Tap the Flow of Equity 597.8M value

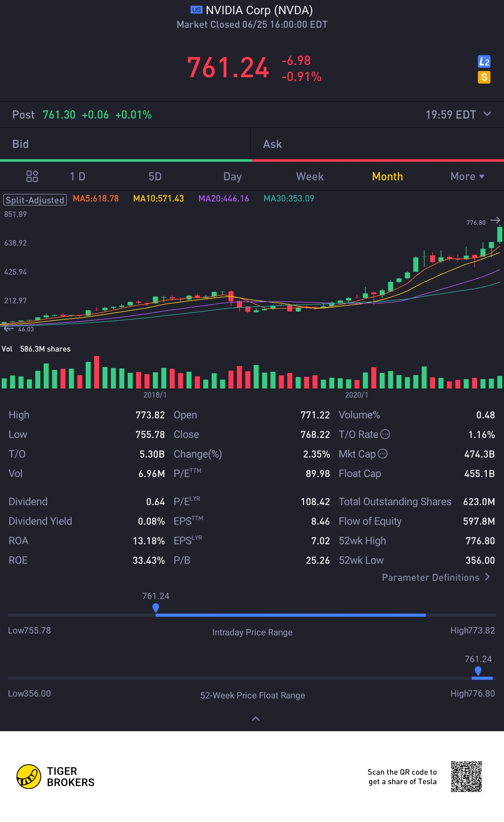[x=479, y=521]
